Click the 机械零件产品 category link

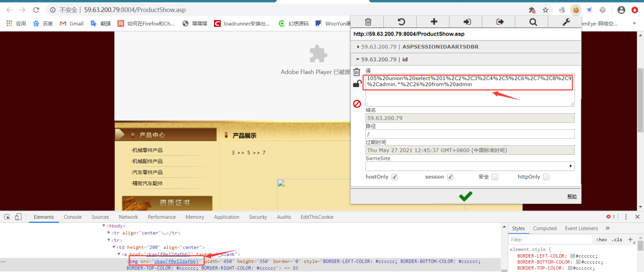pos(147,150)
